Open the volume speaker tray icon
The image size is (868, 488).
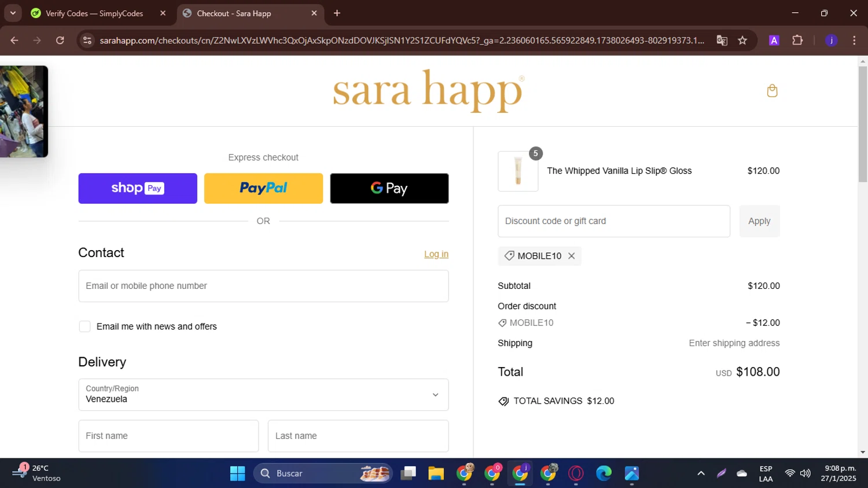click(x=805, y=474)
